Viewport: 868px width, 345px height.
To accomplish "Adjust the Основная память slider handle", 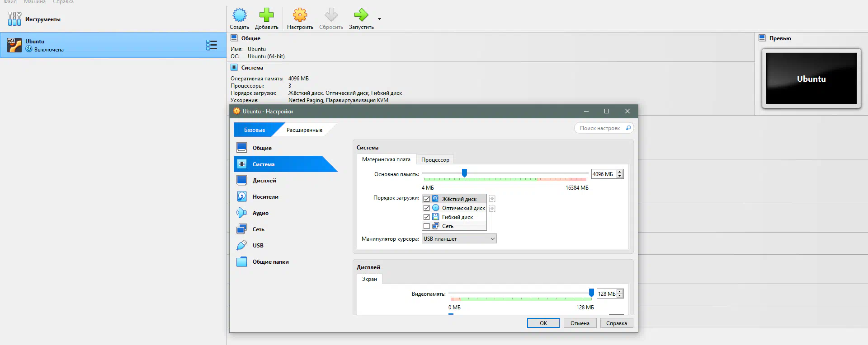I will point(464,173).
